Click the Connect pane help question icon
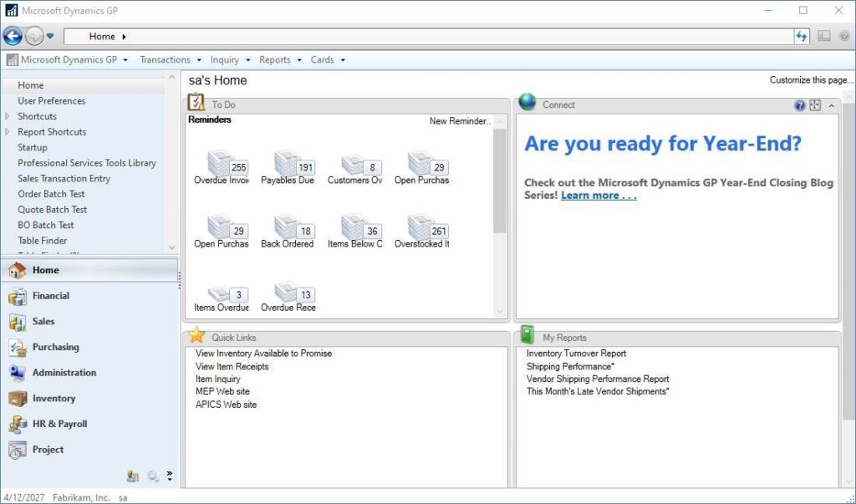The height and width of the screenshot is (504, 856). 800,105
